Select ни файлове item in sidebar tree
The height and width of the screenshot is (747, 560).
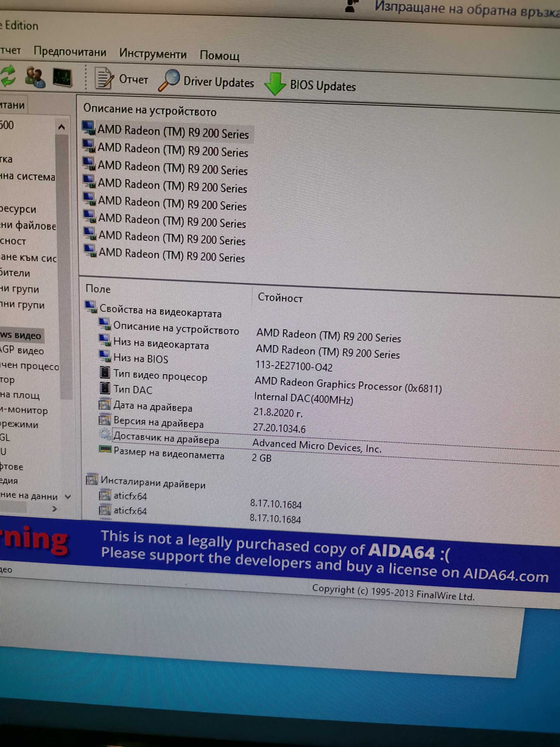(28, 225)
